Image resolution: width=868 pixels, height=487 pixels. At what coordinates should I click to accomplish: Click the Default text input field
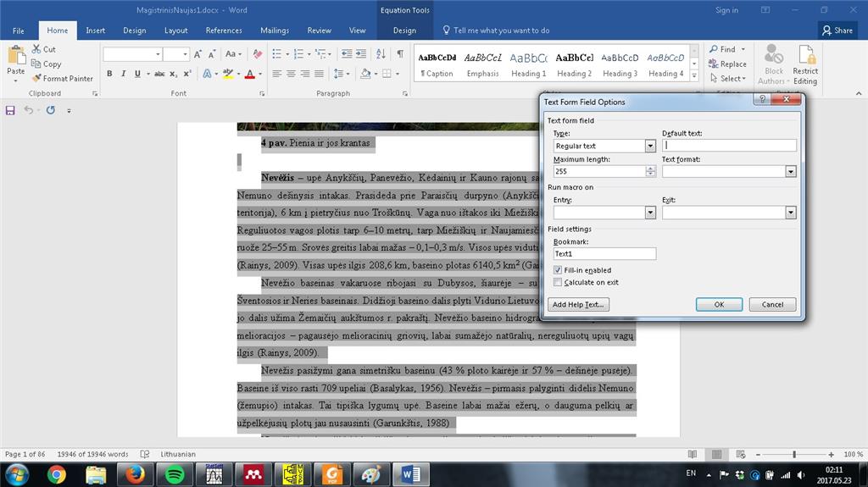(x=729, y=146)
